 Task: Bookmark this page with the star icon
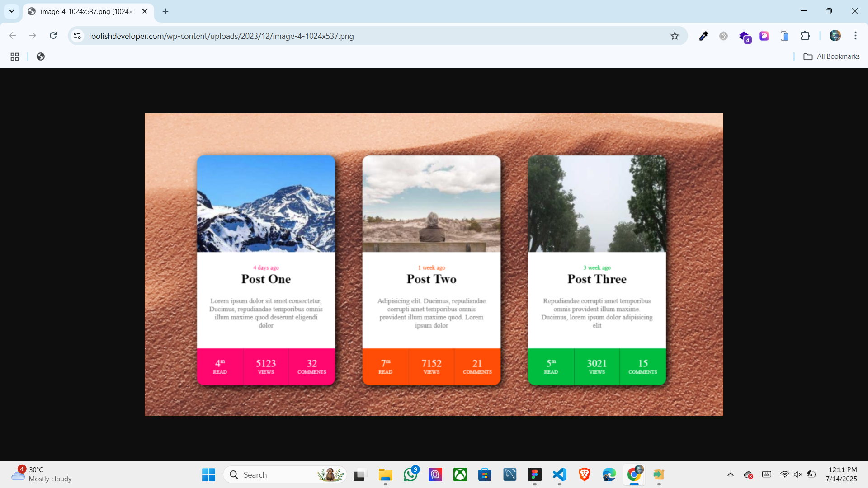pyautogui.click(x=675, y=36)
